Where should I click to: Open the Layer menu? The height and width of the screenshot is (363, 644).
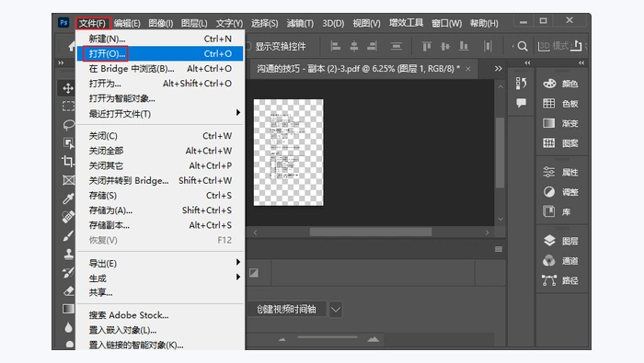194,23
